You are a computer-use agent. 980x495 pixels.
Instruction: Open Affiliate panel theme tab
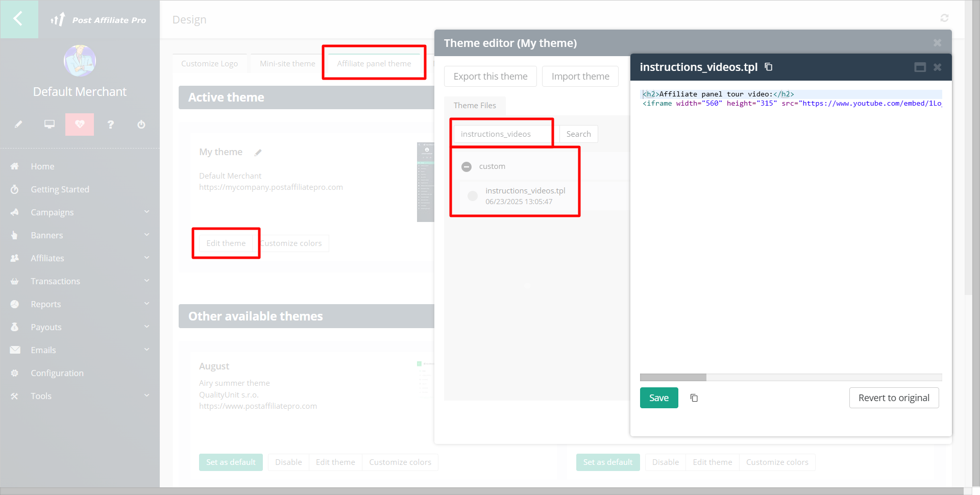coord(374,64)
